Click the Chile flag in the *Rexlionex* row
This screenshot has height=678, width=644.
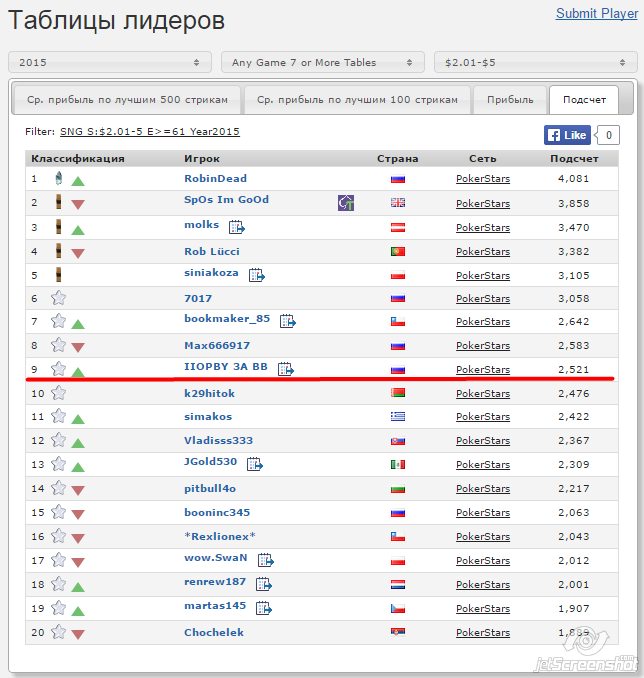(398, 537)
